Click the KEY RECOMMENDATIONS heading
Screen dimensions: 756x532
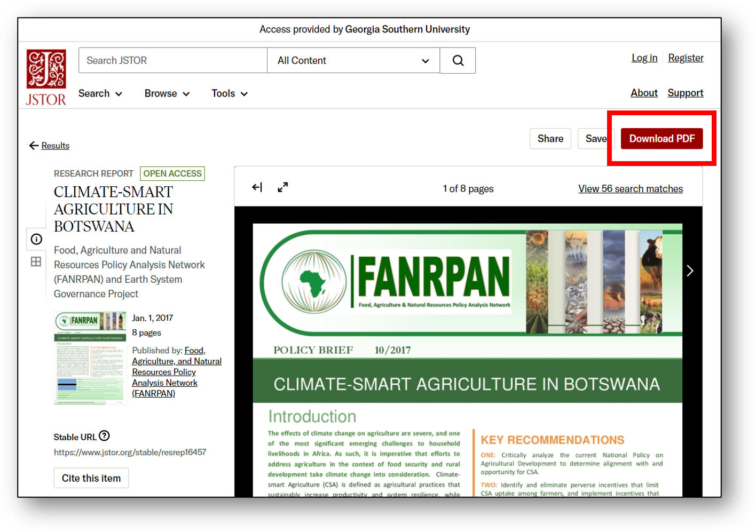pyautogui.click(x=553, y=440)
